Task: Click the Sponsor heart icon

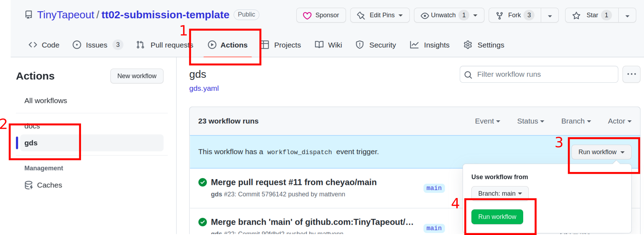Action: pyautogui.click(x=307, y=15)
